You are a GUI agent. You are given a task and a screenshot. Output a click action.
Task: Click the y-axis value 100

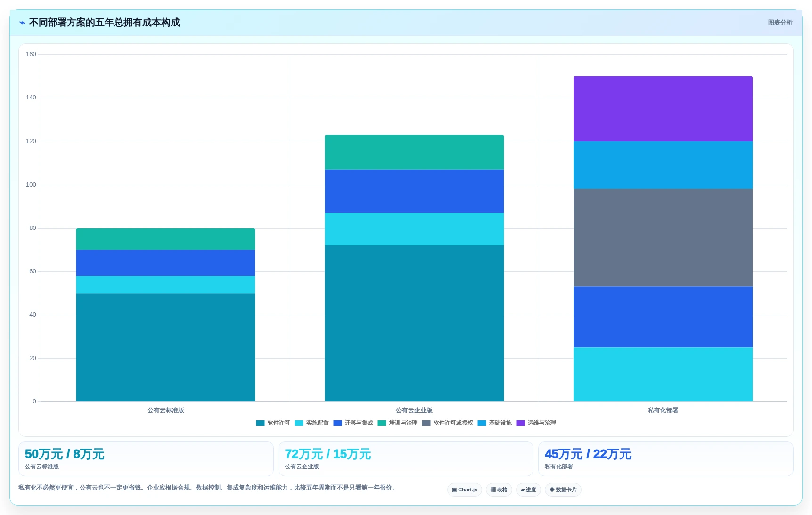31,185
